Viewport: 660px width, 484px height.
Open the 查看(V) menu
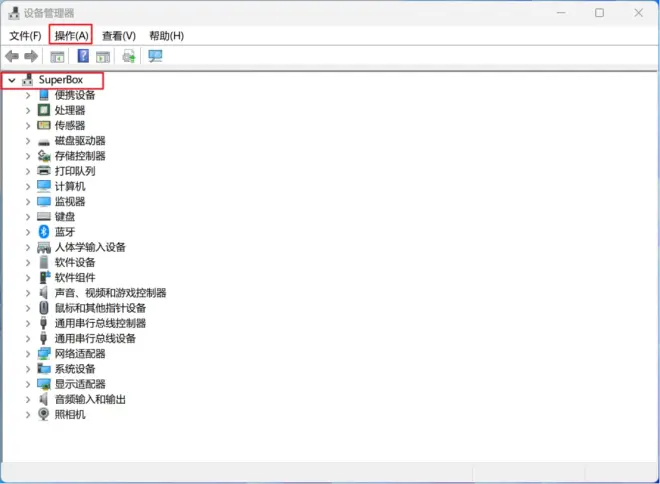(x=119, y=36)
